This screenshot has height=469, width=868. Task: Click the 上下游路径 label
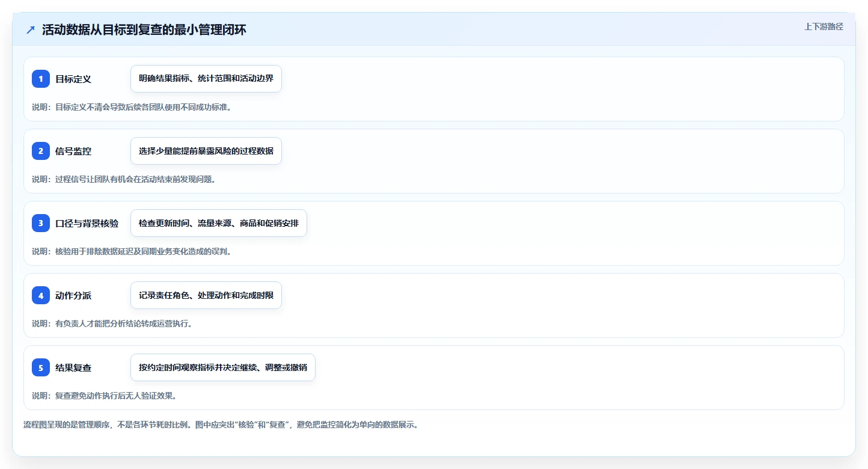[x=824, y=26]
